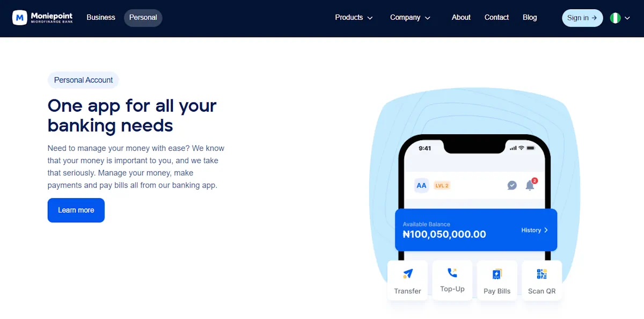
Task: Select the Scan QR code icon
Action: [x=541, y=273]
